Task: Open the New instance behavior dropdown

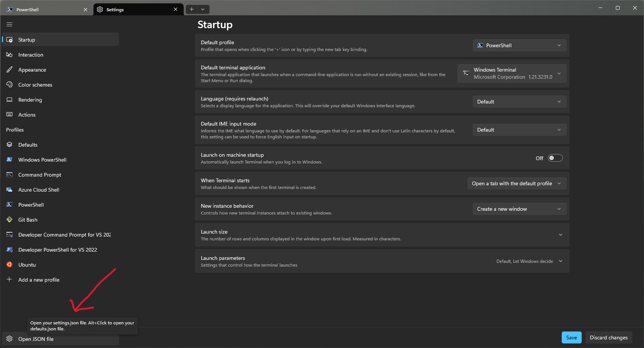Action: pyautogui.click(x=519, y=209)
